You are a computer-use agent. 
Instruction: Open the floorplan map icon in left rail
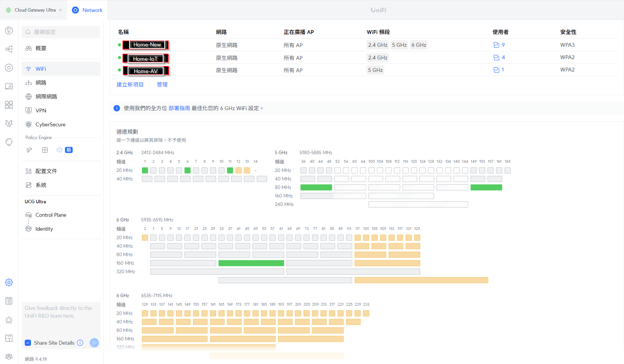pyautogui.click(x=9, y=338)
